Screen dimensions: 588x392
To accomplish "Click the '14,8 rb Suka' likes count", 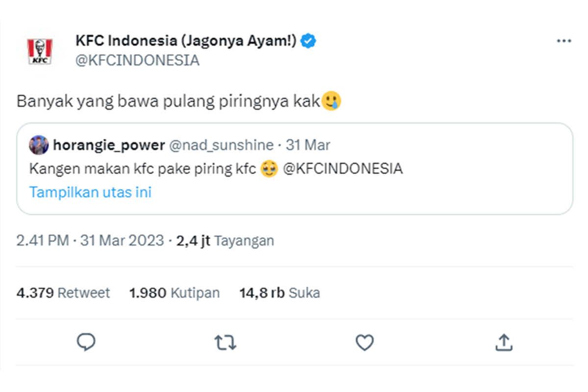I will coord(279,293).
